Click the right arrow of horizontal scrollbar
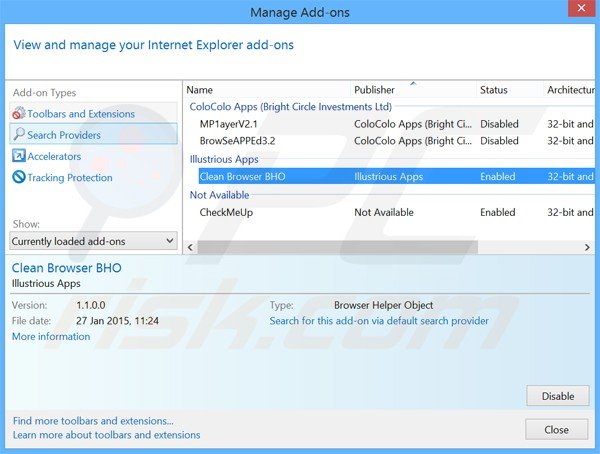Viewport: 600px width, 454px height. tap(587, 247)
